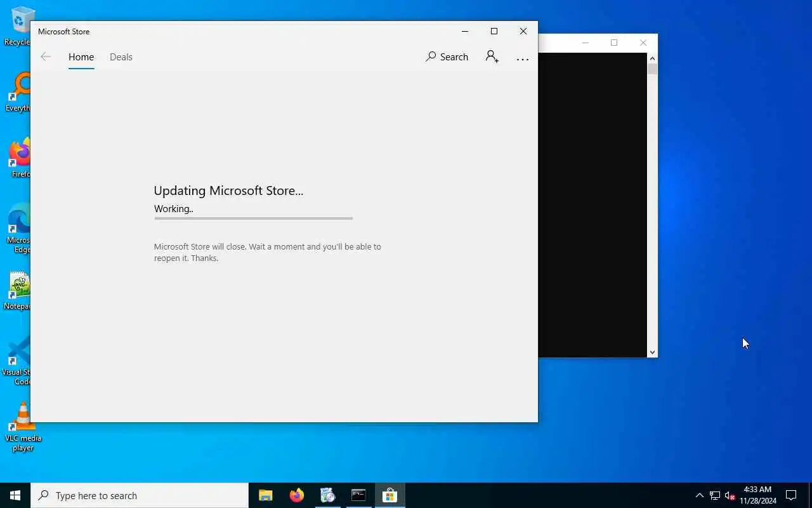Open Search in Microsoft Store
Viewport: 812px width, 508px height.
pos(447,57)
